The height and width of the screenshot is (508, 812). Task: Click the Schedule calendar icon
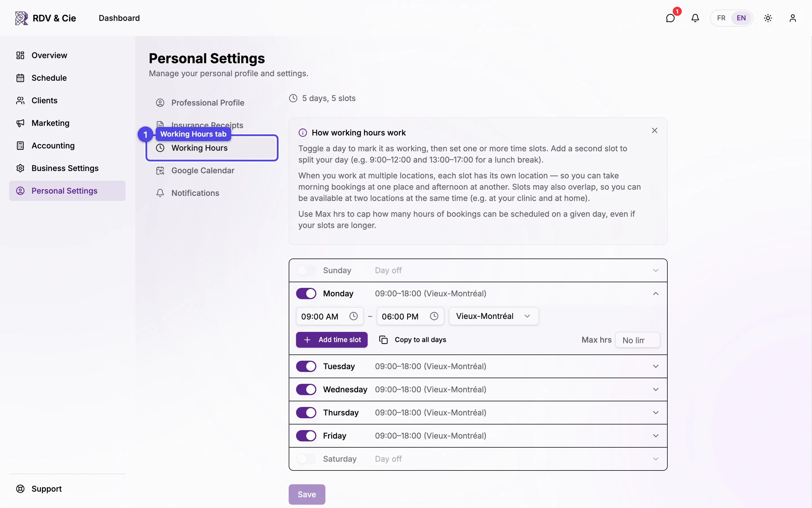pyautogui.click(x=21, y=78)
